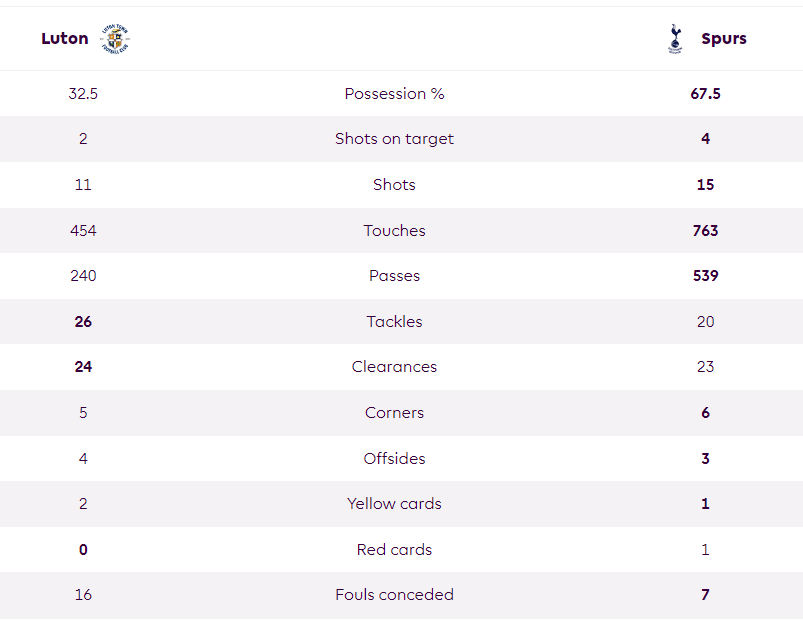The image size is (803, 622).
Task: Click Spurs touches value 763
Action: (x=705, y=231)
